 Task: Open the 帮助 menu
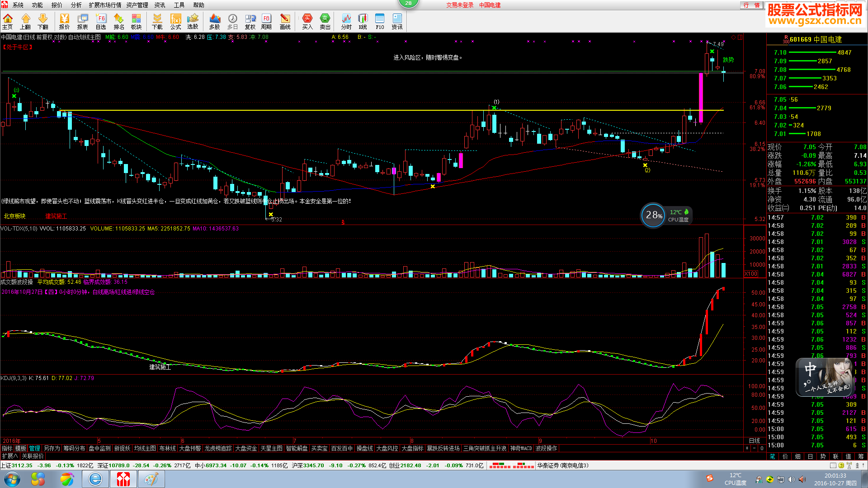point(198,5)
